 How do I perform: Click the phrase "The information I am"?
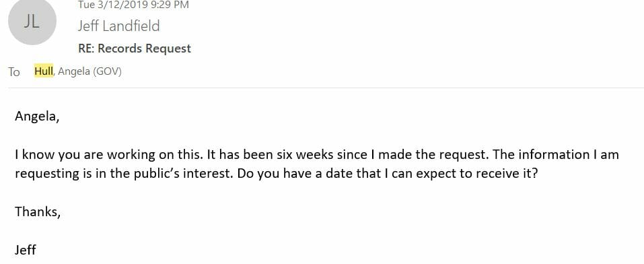[555, 155]
